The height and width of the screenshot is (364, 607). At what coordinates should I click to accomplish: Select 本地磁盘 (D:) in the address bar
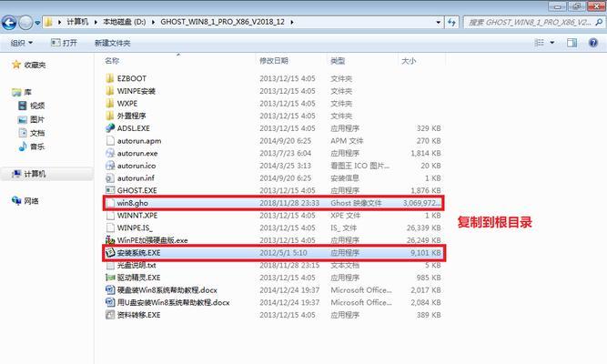point(125,22)
